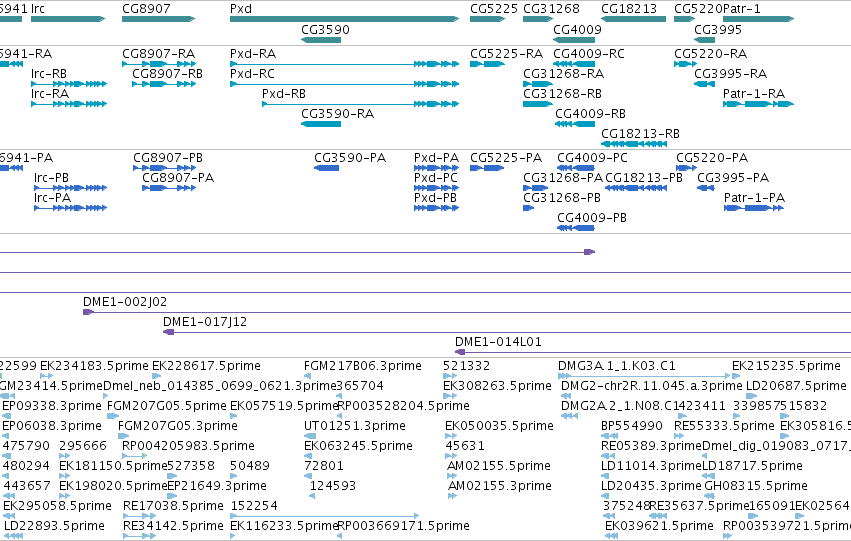Click the CG4009-PC protein glyph
The width and height of the screenshot is (851, 541).
576,168
